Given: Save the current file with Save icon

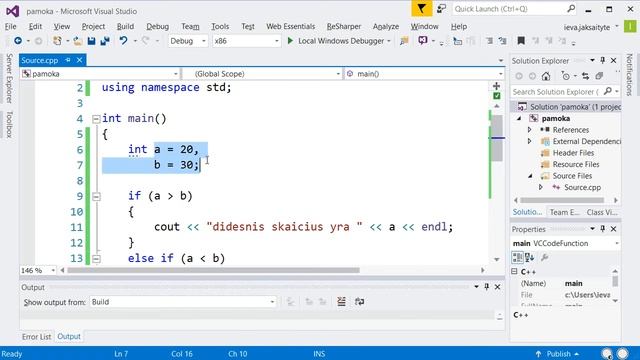Looking at the screenshot, I should coord(91,41).
